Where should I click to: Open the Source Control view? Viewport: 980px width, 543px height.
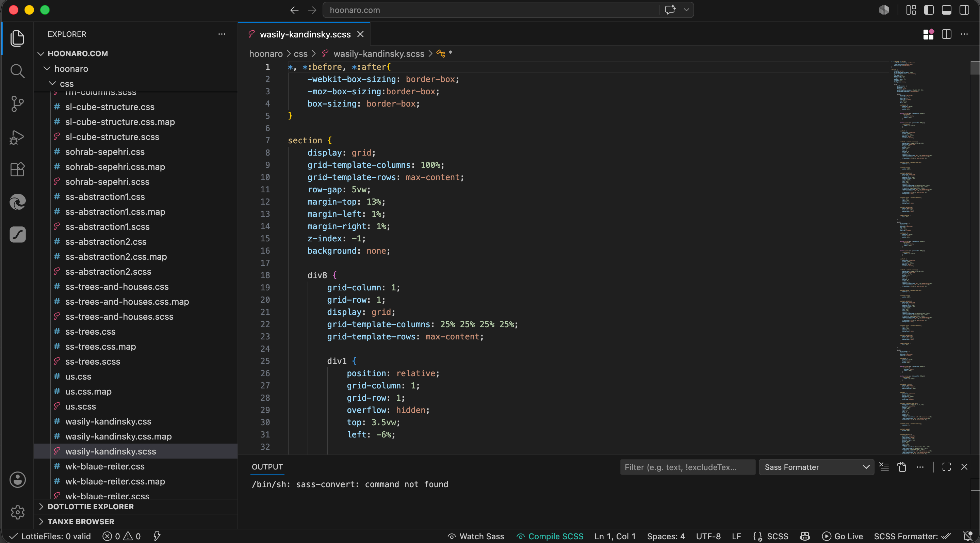[x=17, y=104]
